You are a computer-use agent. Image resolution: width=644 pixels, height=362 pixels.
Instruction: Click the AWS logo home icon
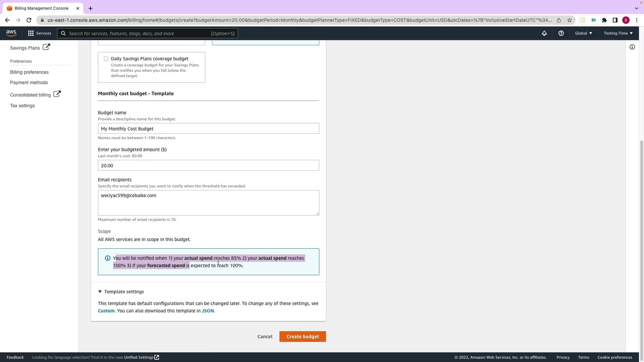coord(11,33)
